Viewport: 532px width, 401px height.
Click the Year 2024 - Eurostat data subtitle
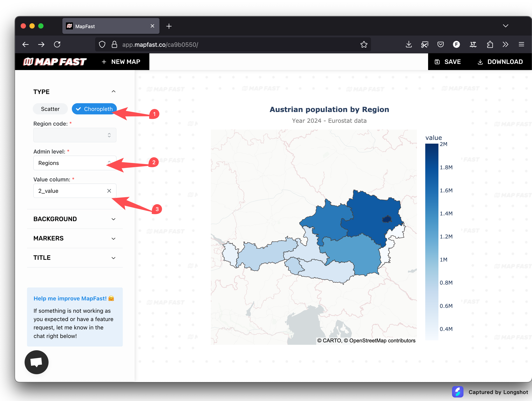[x=329, y=121]
